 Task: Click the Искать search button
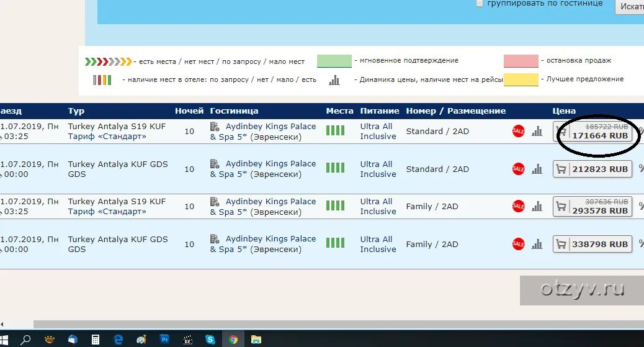(630, 7)
